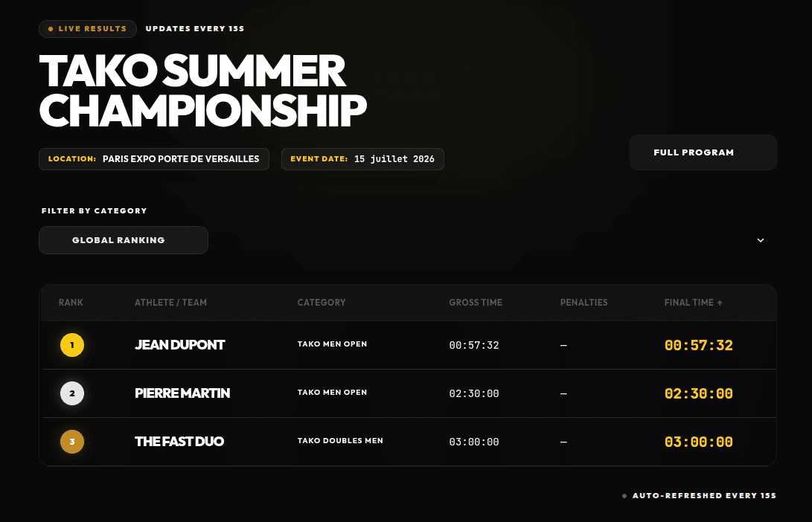Click the auto-refresh indicator dot
Screen dimensions: 812x522
pyautogui.click(x=624, y=495)
